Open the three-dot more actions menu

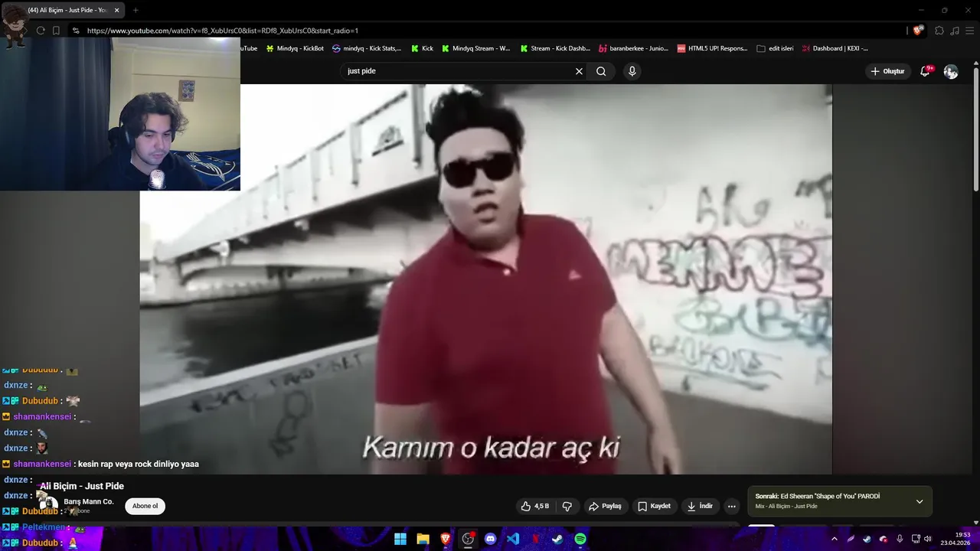pyautogui.click(x=732, y=506)
